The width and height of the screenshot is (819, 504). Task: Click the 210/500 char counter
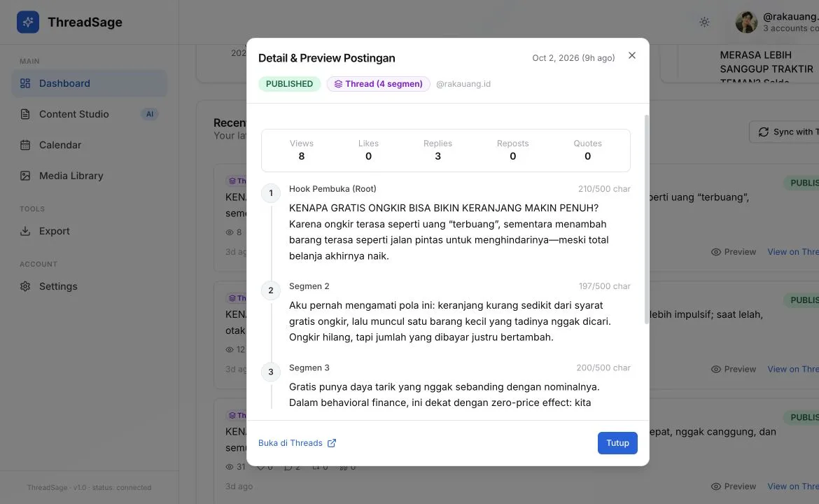coord(604,189)
